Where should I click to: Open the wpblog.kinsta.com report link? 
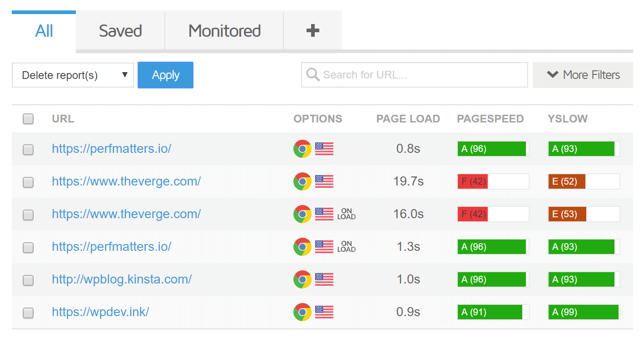[x=122, y=279]
